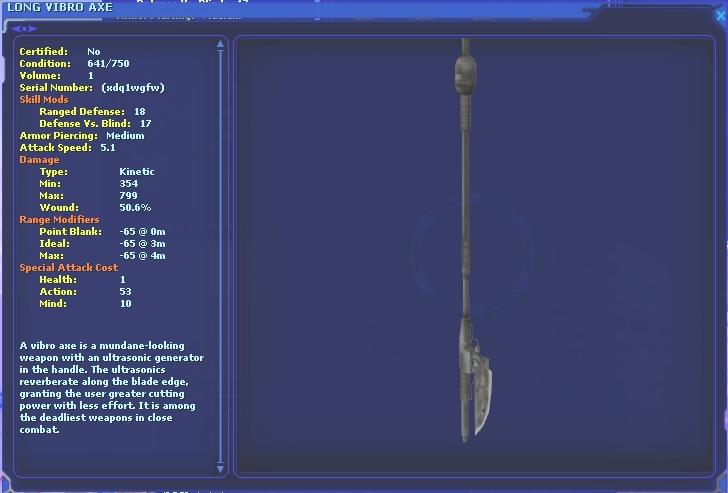Click the scroll-down arrow in stats panel
This screenshot has width=728, height=493.
[x=221, y=468]
